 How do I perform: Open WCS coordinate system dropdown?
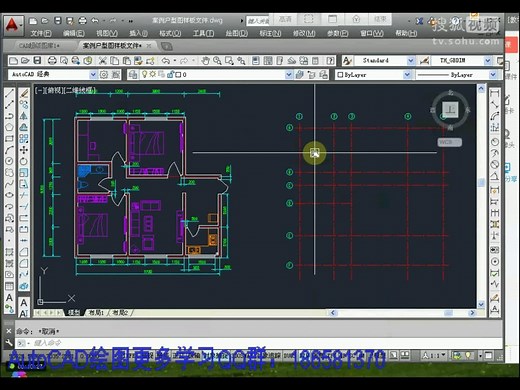449,142
